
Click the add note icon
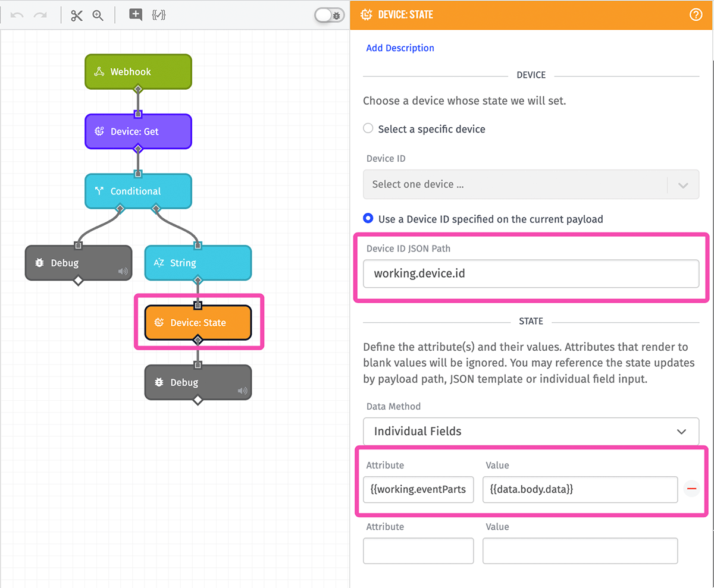(136, 15)
